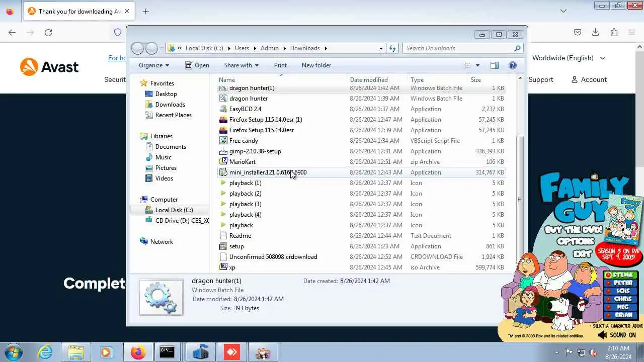Switch to Firefox in the taskbar

point(137,352)
